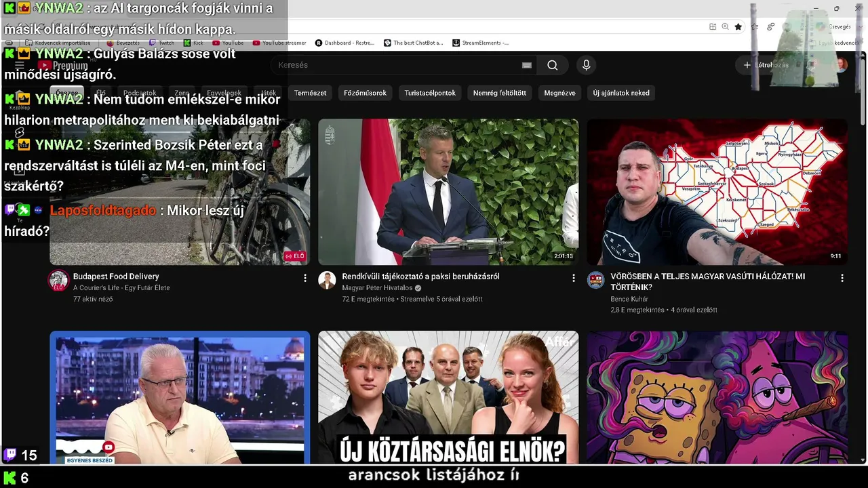Open the video titled Budapest Food Delivery
The width and height of the screenshot is (868, 488).
pyautogui.click(x=116, y=277)
